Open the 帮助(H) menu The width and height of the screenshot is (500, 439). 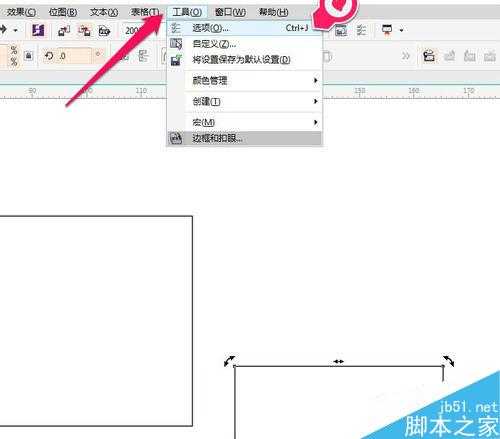274,12
